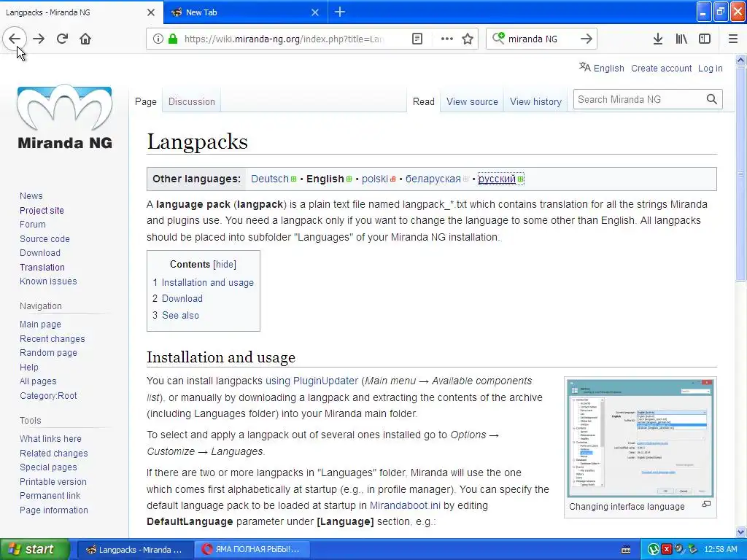Open the polski language version
747x560 pixels.
click(374, 179)
